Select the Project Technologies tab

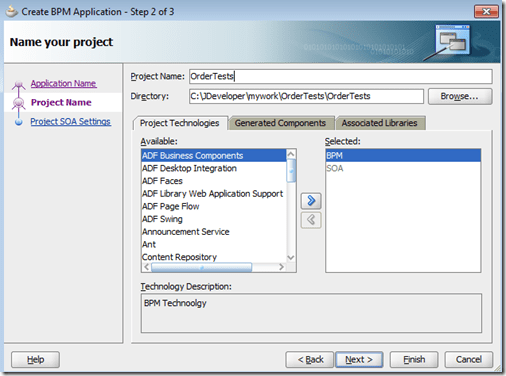(180, 123)
